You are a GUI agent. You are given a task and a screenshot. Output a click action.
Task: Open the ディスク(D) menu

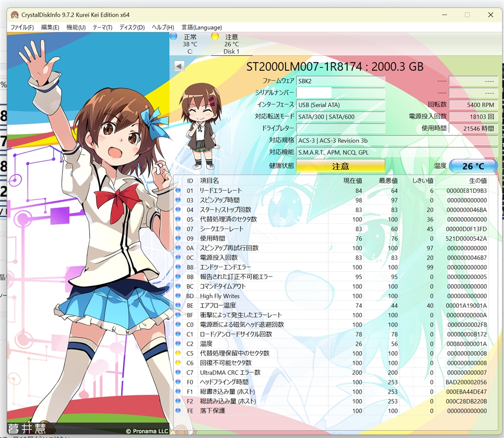point(132,28)
